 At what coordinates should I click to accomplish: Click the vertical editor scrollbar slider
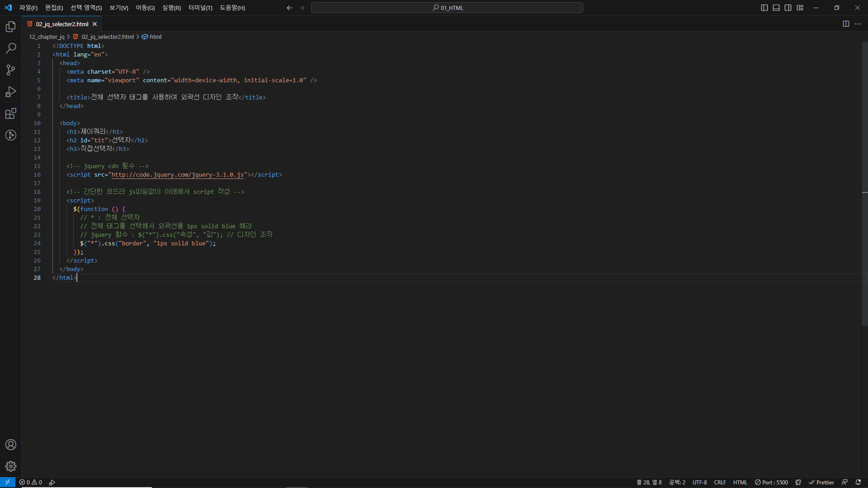coord(864,181)
